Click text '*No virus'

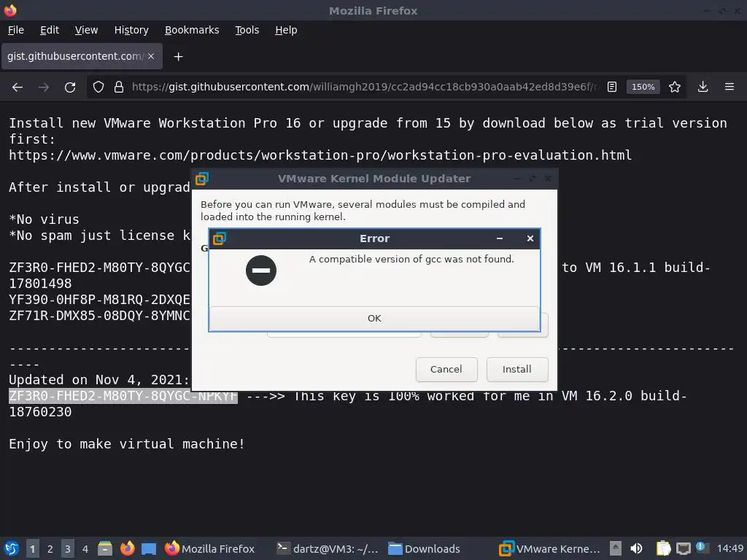pos(44,219)
